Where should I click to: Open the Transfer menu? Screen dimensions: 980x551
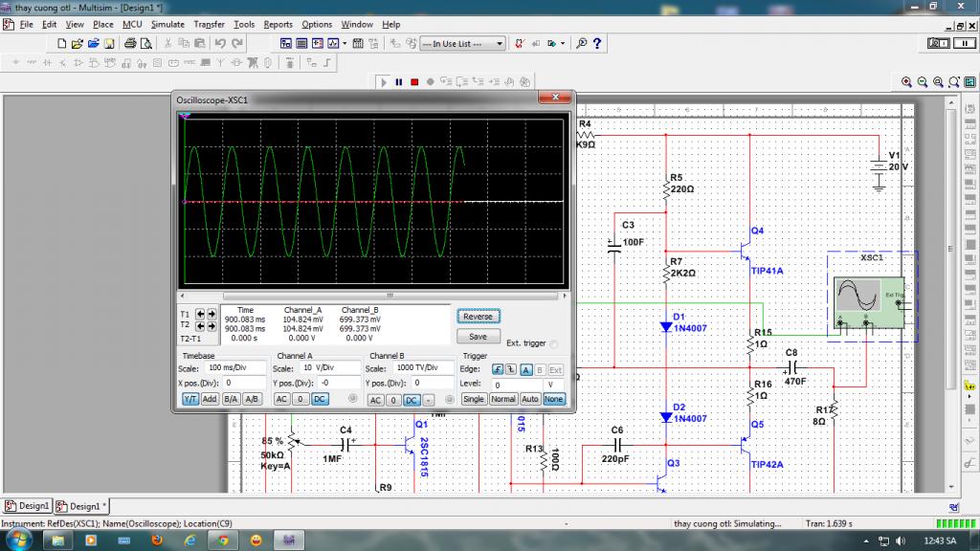[209, 24]
